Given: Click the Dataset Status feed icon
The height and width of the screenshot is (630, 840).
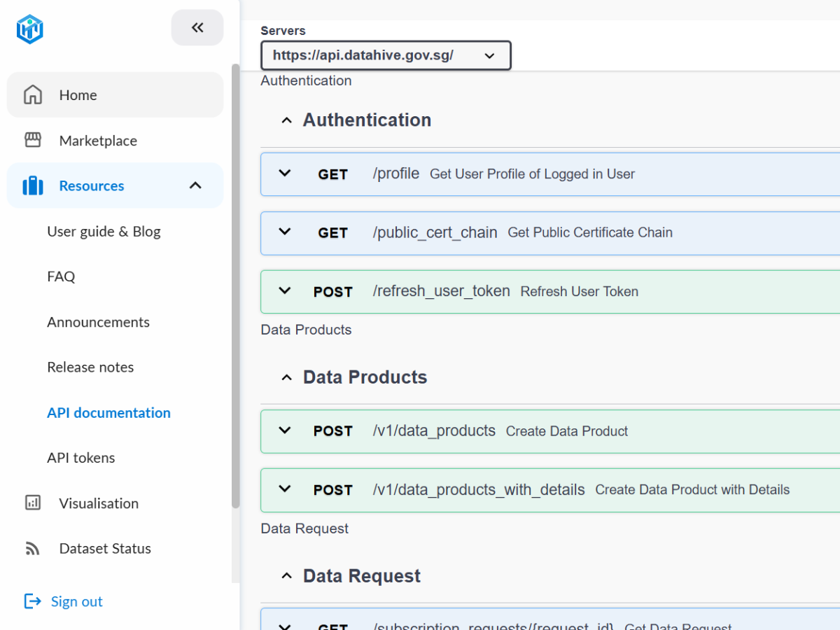Looking at the screenshot, I should tap(33, 548).
